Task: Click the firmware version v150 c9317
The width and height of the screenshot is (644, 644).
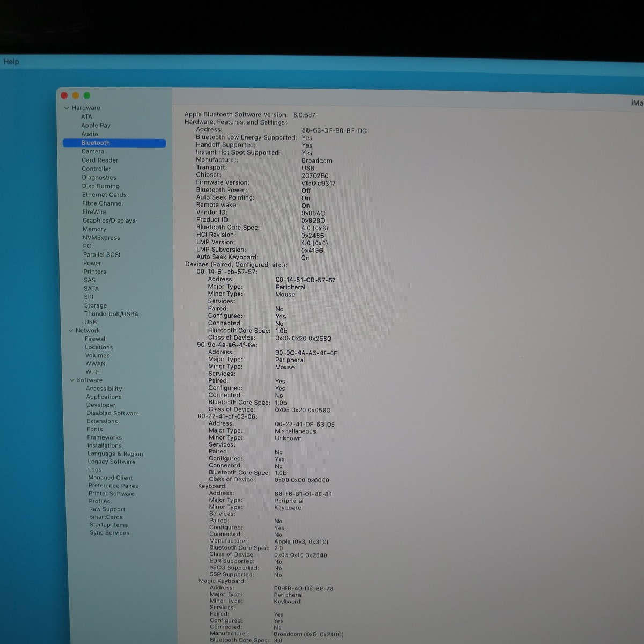Action: coord(319,184)
